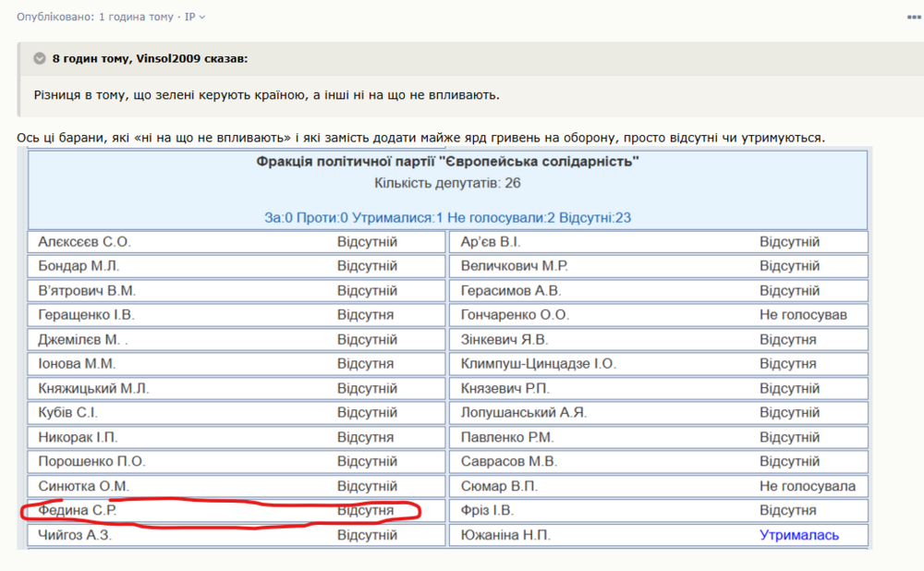Select the name 'Сюмар В.П.'
This screenshot has height=571, width=924.
(499, 487)
